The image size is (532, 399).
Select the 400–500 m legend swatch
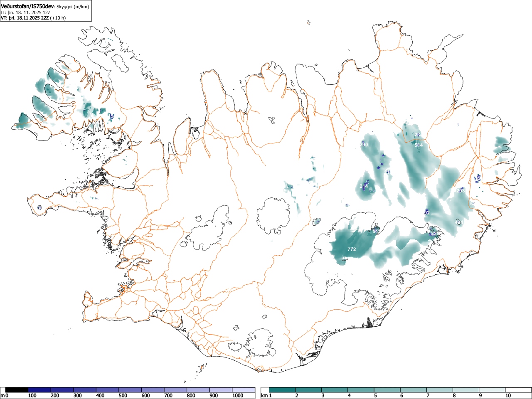click(108, 390)
